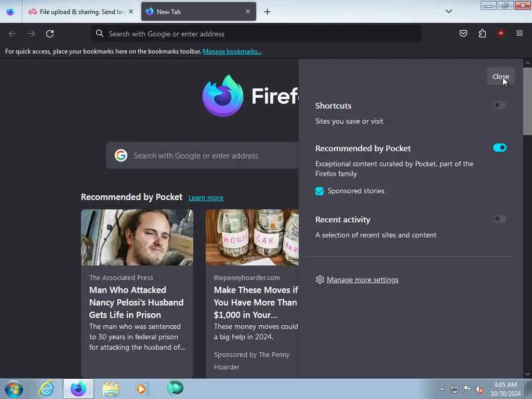Enable the Recent activity toggle

tap(499, 219)
